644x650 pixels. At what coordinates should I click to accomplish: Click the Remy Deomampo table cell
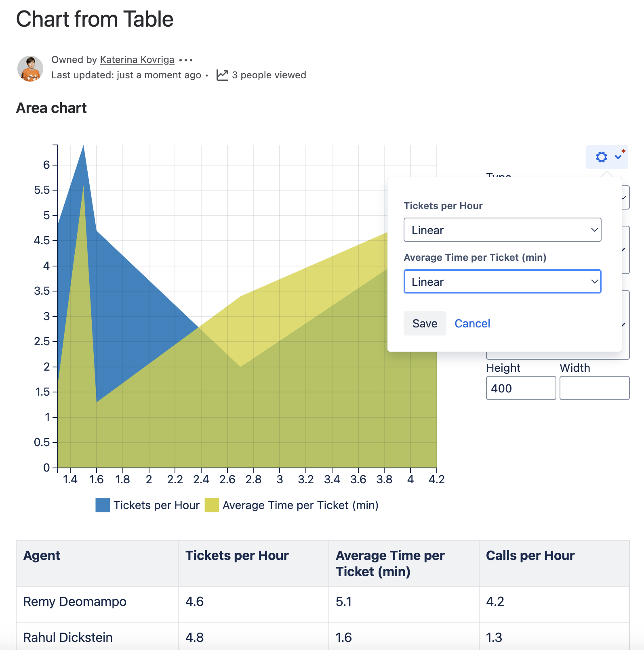pyautogui.click(x=75, y=602)
